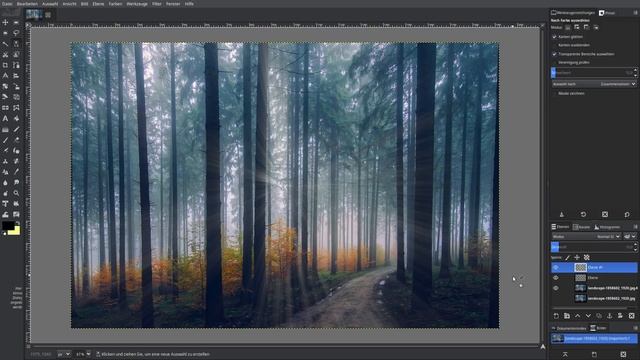This screenshot has height=360, width=640.
Task: Enable Kanten ausblenden checkbox
Action: pos(554,45)
